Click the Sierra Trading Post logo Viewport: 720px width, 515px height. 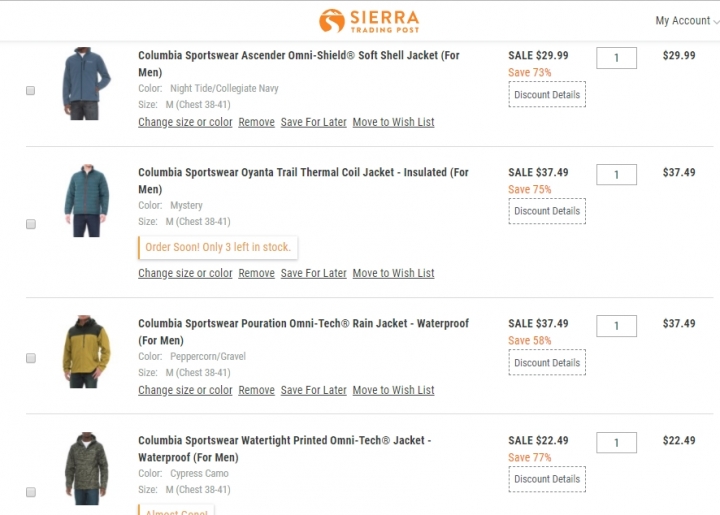[369, 21]
